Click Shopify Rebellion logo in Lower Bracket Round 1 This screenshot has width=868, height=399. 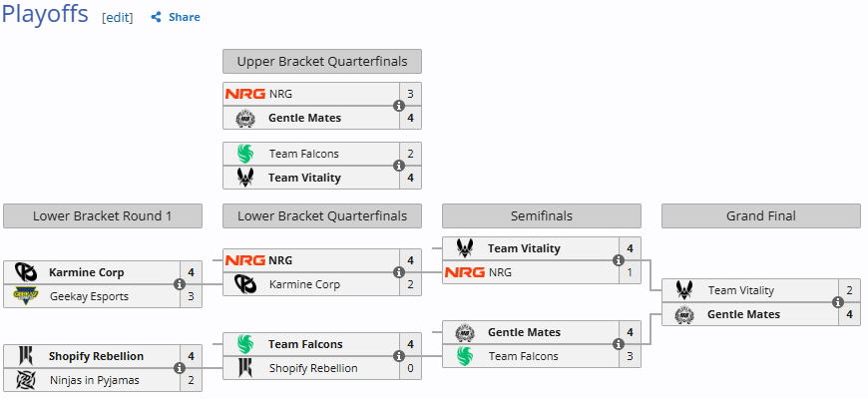pos(26,356)
